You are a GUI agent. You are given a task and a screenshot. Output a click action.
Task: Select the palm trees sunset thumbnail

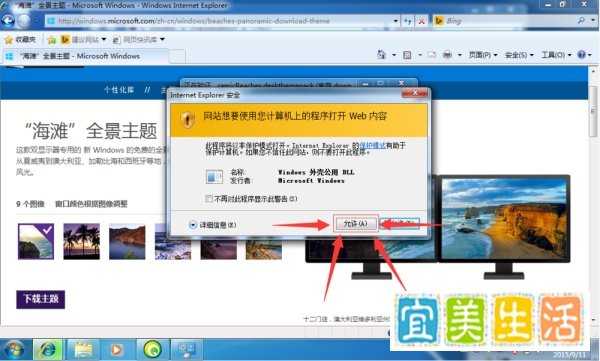[x=82, y=242]
